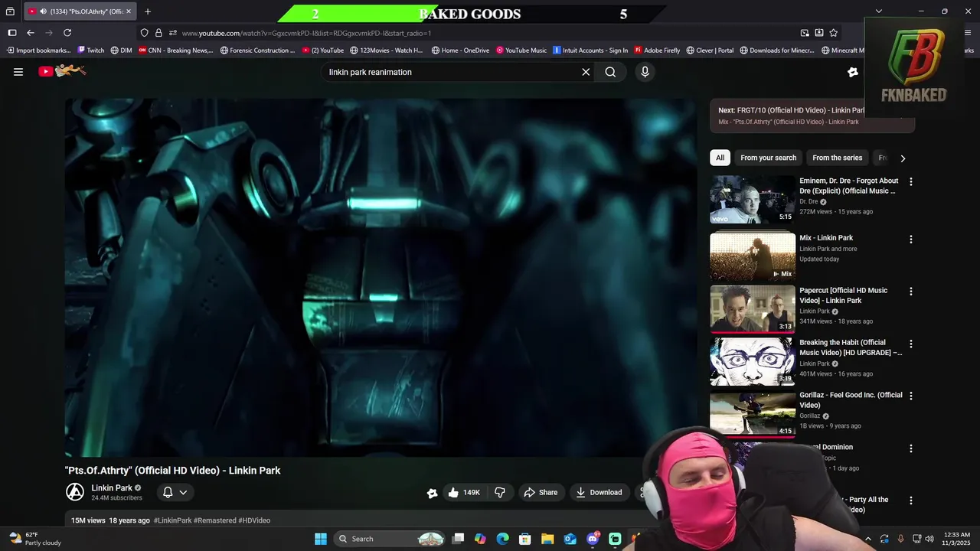The image size is (980, 551).
Task: Toggle the browser sidebar panel icon
Action: coord(11,33)
